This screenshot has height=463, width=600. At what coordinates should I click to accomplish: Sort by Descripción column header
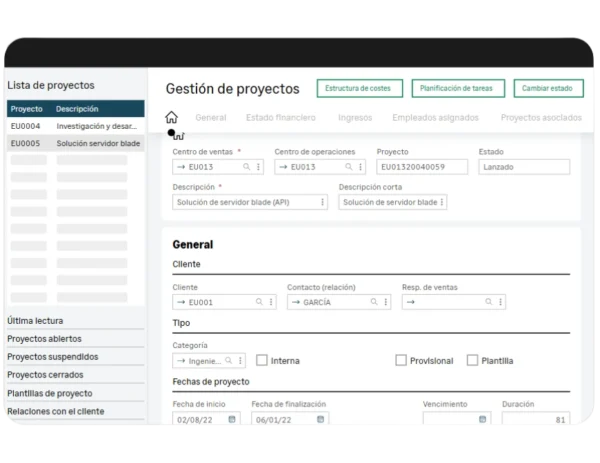coord(77,109)
